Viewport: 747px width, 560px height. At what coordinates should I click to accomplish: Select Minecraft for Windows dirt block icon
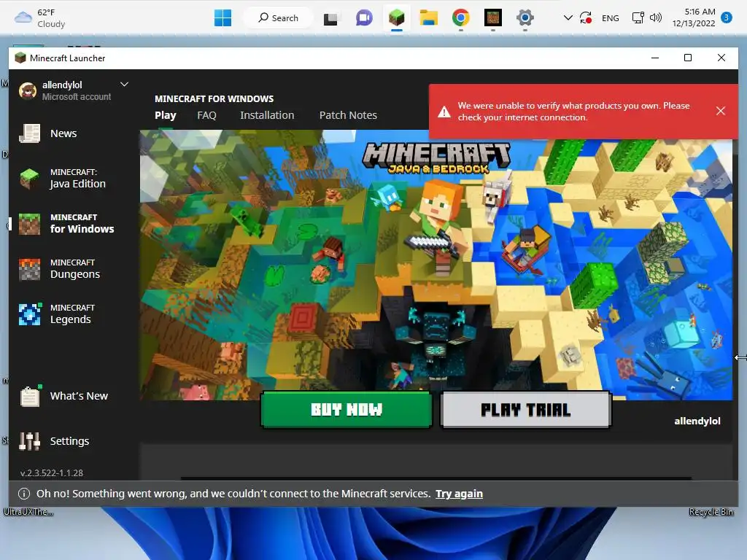pos(29,224)
